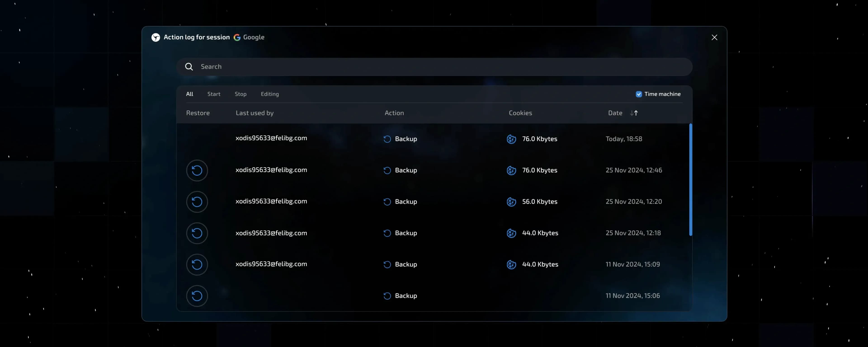This screenshot has height=347, width=868.
Task: Restore the 25 Nov 2024, 12:46 backup
Action: (x=197, y=171)
